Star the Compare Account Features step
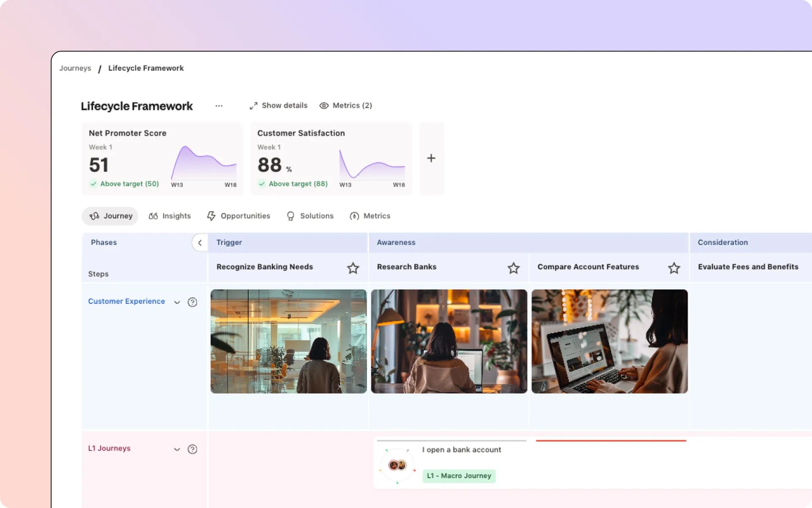The height and width of the screenshot is (508, 812). 674,268
